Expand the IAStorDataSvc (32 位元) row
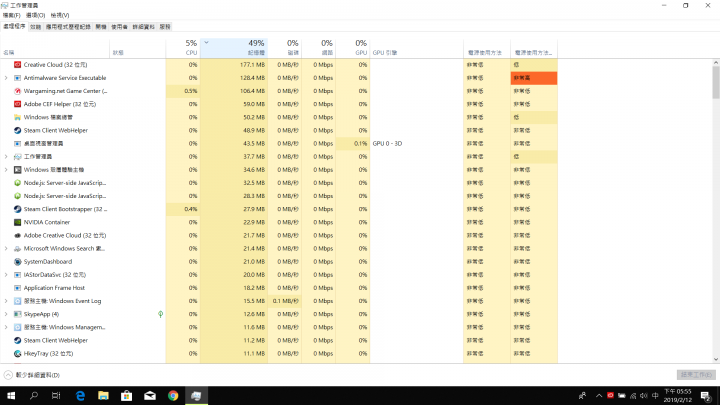Viewport: 720px width, 405px height. 6,275
